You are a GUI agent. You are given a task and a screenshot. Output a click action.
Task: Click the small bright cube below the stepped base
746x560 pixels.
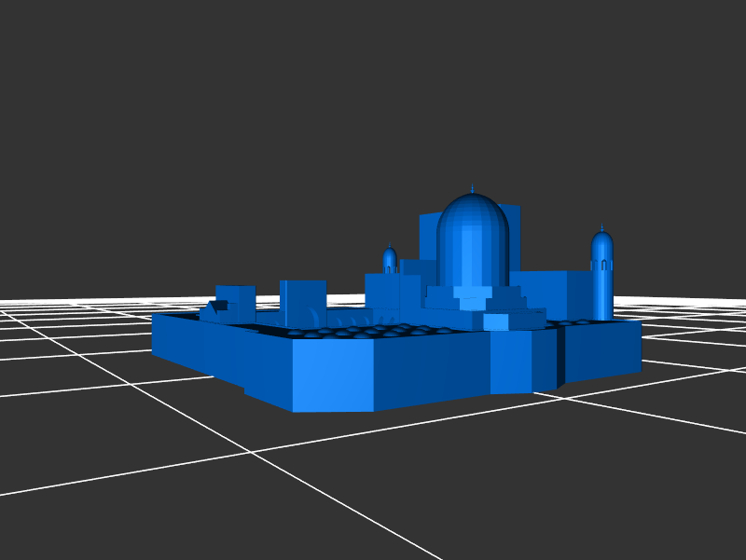(x=496, y=321)
